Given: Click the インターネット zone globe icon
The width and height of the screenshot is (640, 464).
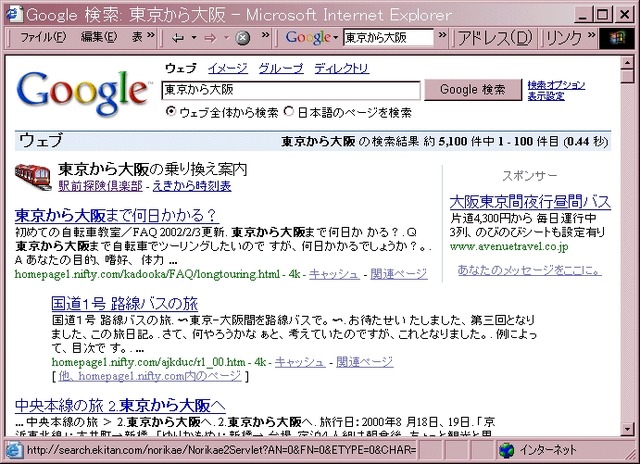Looking at the screenshot, I should click(x=507, y=451).
